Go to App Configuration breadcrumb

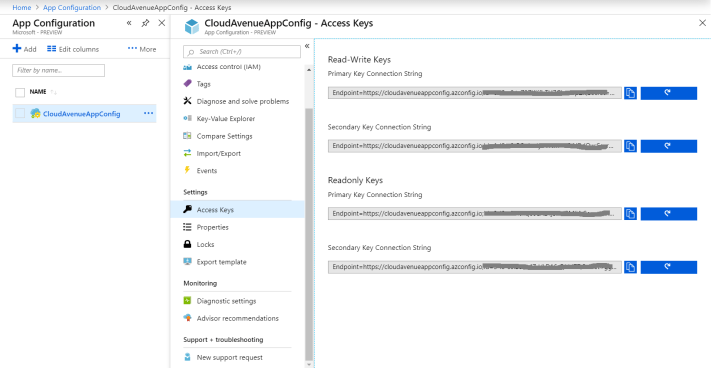pos(72,7)
